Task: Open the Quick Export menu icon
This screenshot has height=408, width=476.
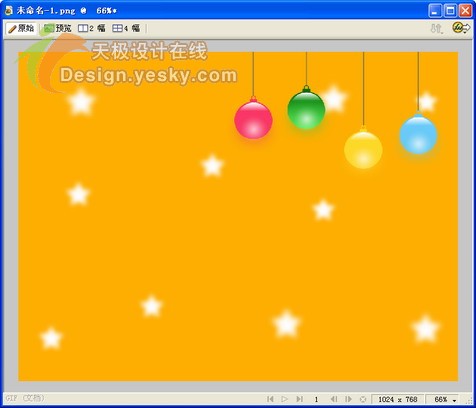Action: 461,28
